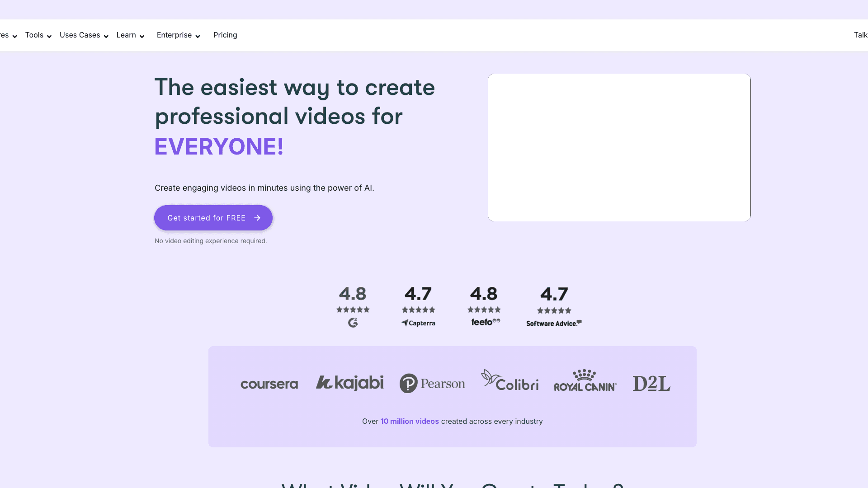Click the Software Advice rating logo
Screen dimensions: 868x488
click(554, 324)
